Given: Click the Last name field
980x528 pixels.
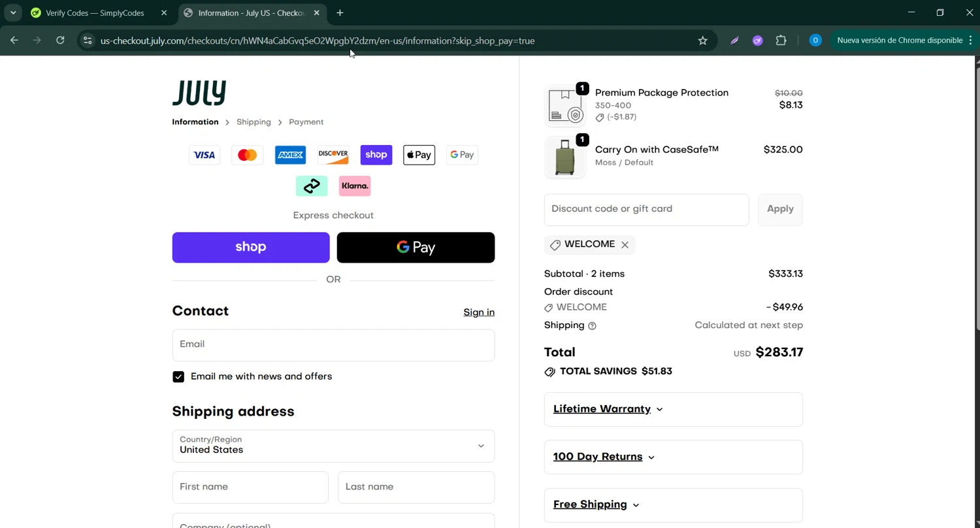Looking at the screenshot, I should (416, 487).
